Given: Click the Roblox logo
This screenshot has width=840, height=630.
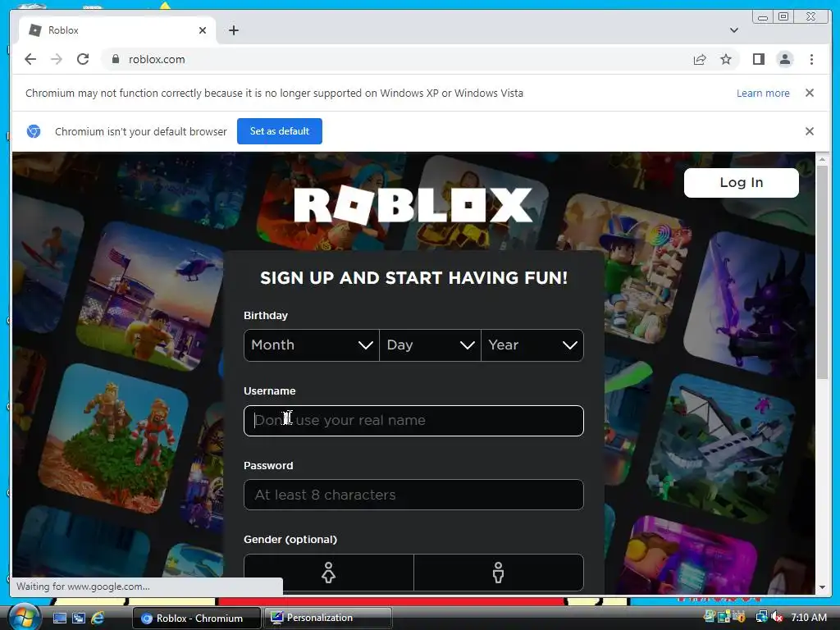Looking at the screenshot, I should coord(413,205).
